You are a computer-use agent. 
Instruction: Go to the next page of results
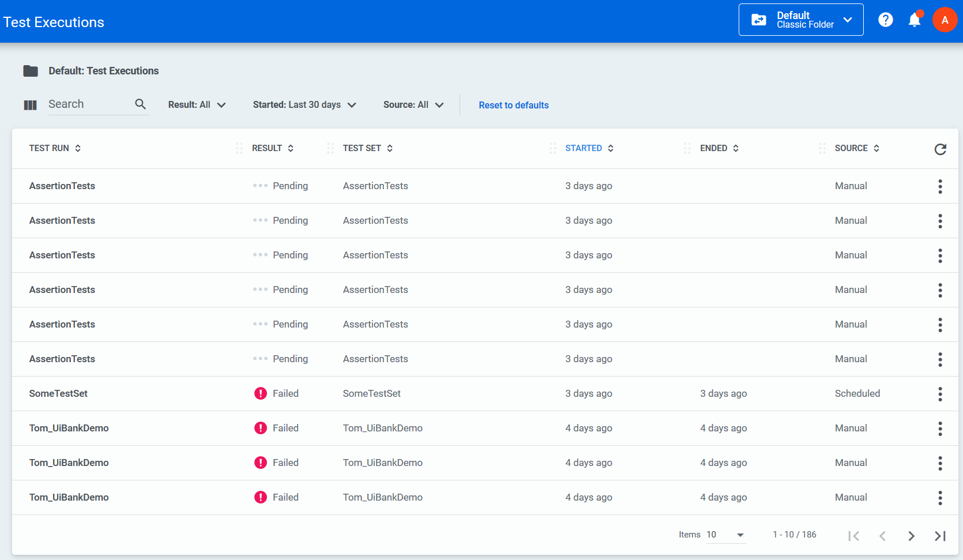point(911,536)
